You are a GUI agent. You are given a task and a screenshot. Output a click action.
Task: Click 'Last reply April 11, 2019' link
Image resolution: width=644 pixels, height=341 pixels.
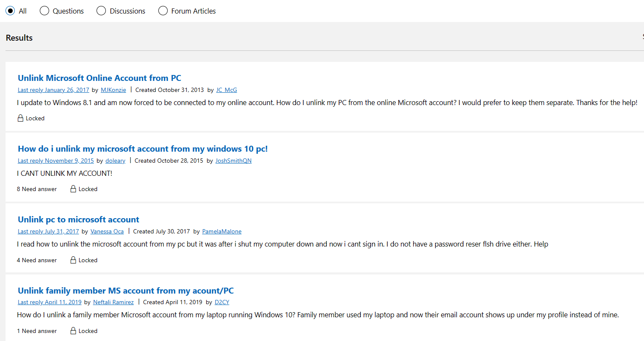click(50, 302)
